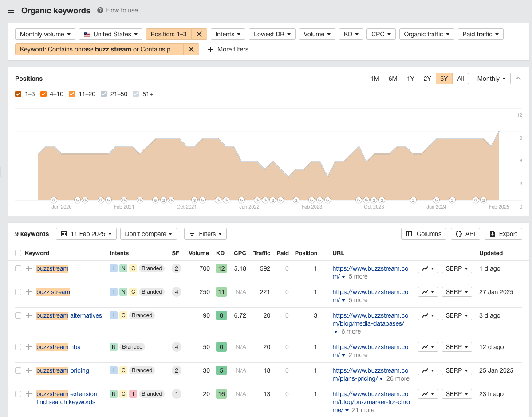Remove the Position 1–3 filter
The height and width of the screenshot is (417, 532).
[199, 34]
